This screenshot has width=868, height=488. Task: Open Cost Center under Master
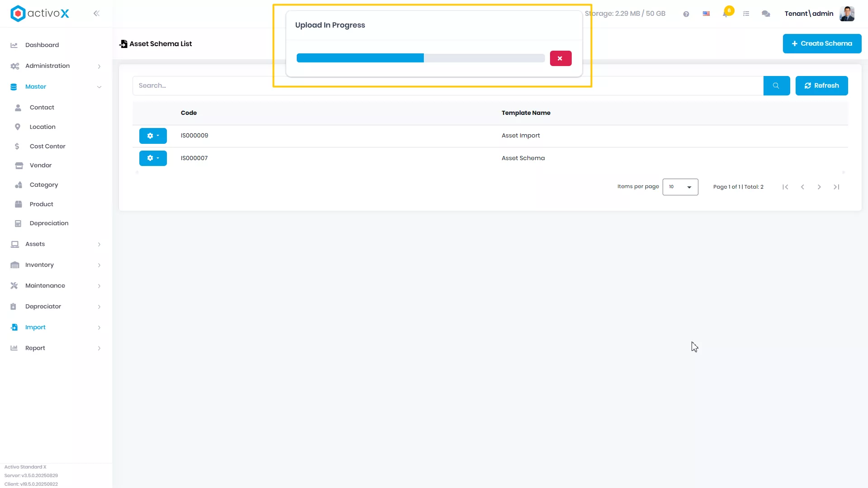point(56,146)
